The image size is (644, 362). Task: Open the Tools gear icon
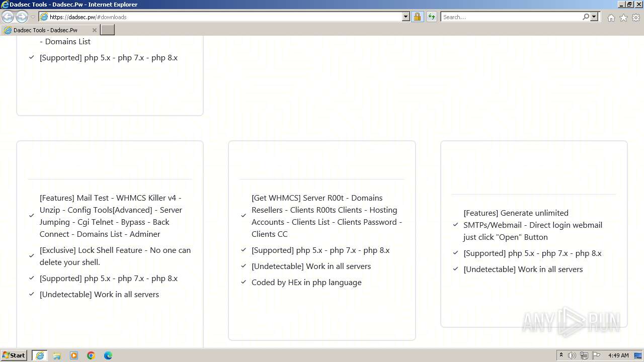pyautogui.click(x=636, y=18)
